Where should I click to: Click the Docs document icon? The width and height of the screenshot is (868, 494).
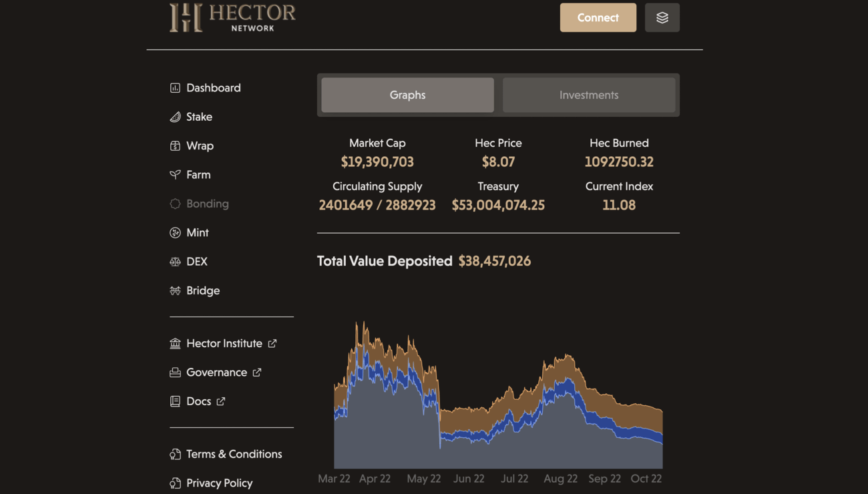[175, 401]
